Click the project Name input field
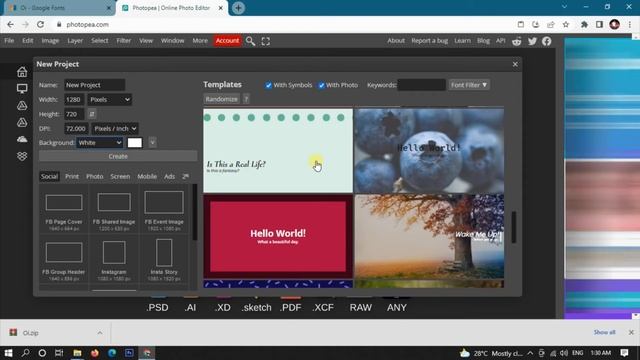Image resolution: width=640 pixels, height=360 pixels. [95, 85]
